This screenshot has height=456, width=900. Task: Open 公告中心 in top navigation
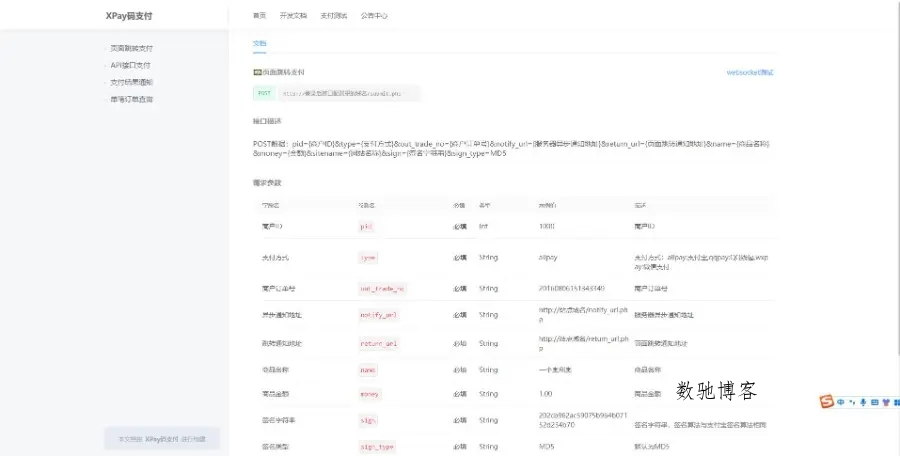pyautogui.click(x=374, y=16)
